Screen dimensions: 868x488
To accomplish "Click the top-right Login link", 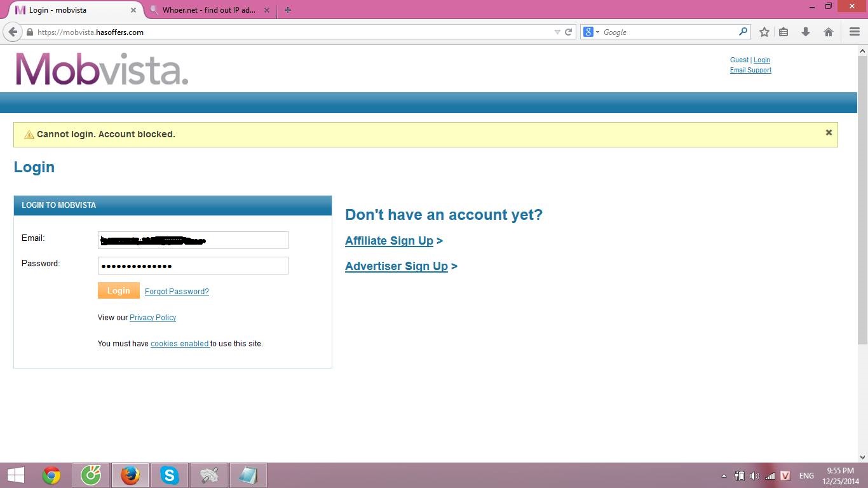I will click(x=762, y=60).
